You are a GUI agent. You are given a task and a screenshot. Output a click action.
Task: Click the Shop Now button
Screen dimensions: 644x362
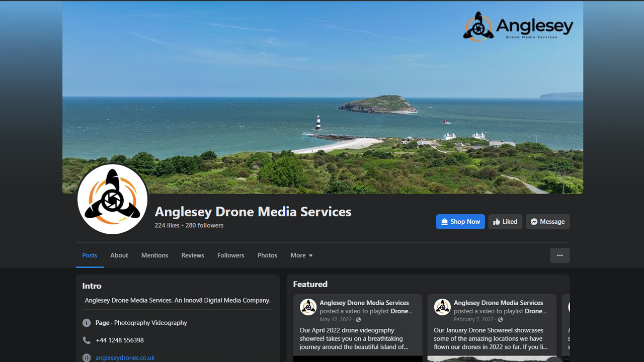point(460,222)
